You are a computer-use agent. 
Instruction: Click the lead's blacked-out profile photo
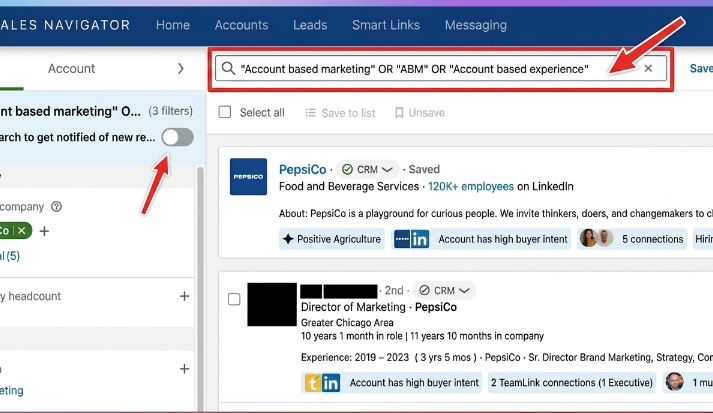272,304
